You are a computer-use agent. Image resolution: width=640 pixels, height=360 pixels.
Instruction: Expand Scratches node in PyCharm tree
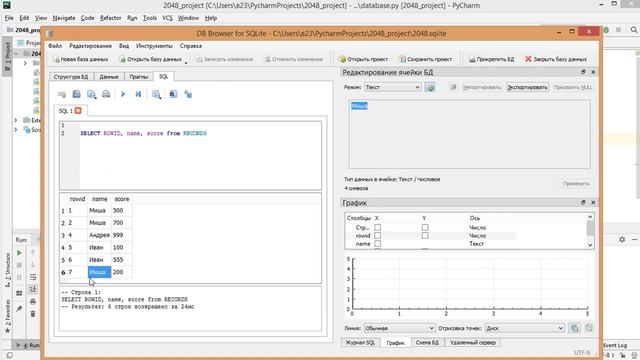click(16, 130)
